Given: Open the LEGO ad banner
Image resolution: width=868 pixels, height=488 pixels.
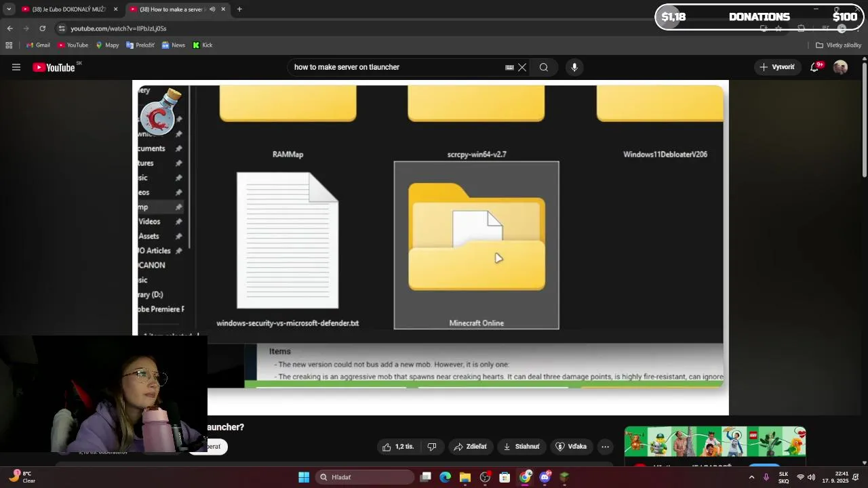Looking at the screenshot, I should (x=715, y=442).
